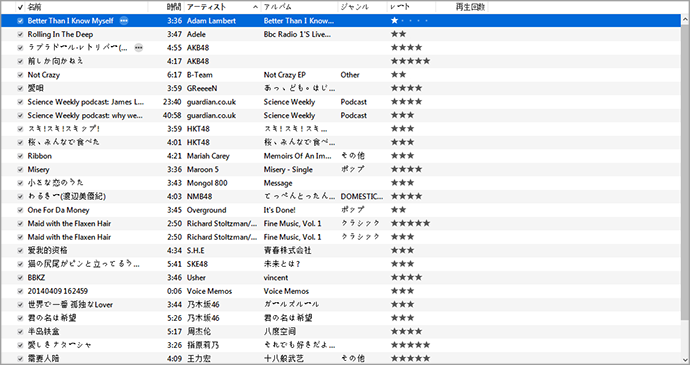Uncheck the BBKZ track checkbox

[20, 277]
